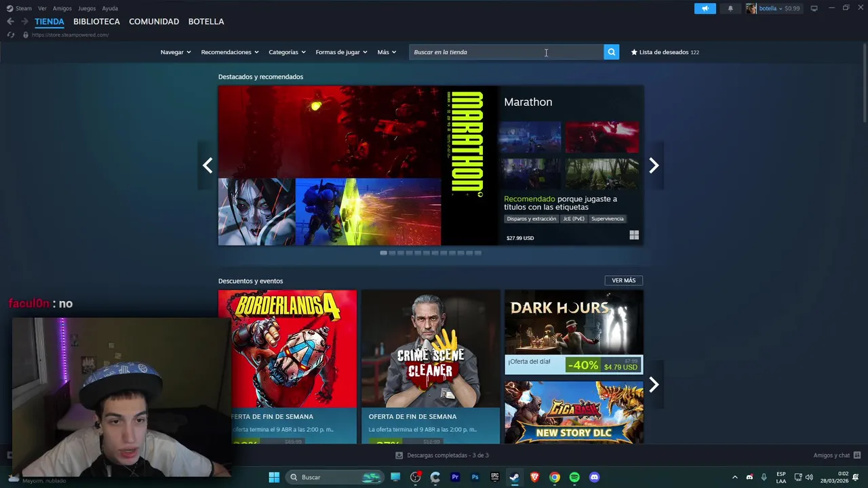
Task: Click the wishlist star icon
Action: (x=634, y=52)
